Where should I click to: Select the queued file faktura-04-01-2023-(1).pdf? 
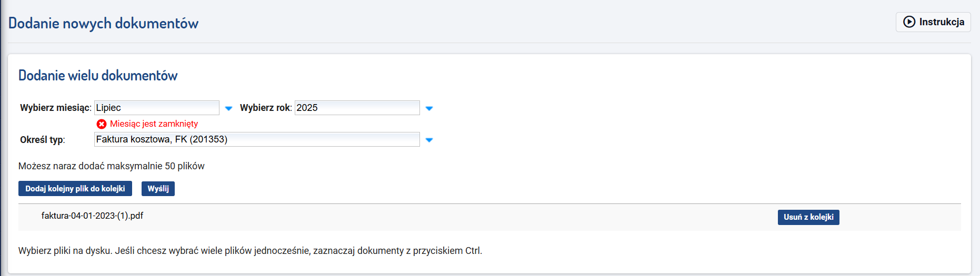(x=92, y=216)
